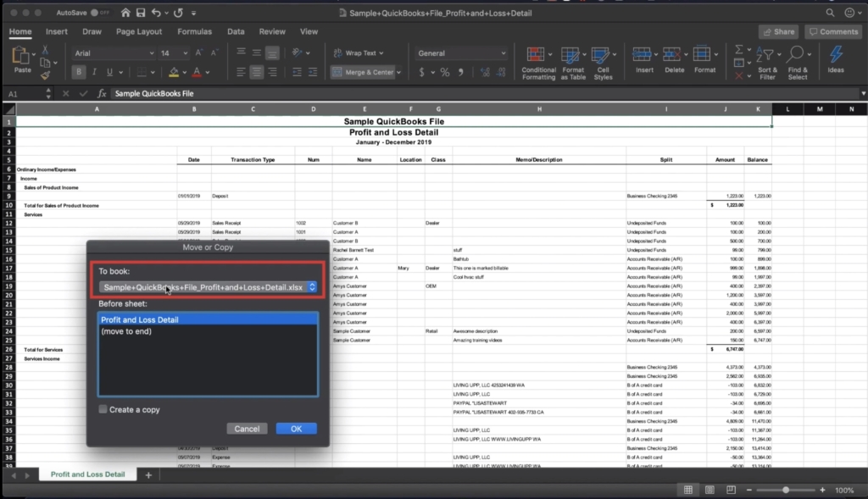Open the Ideas pane

coord(836,59)
